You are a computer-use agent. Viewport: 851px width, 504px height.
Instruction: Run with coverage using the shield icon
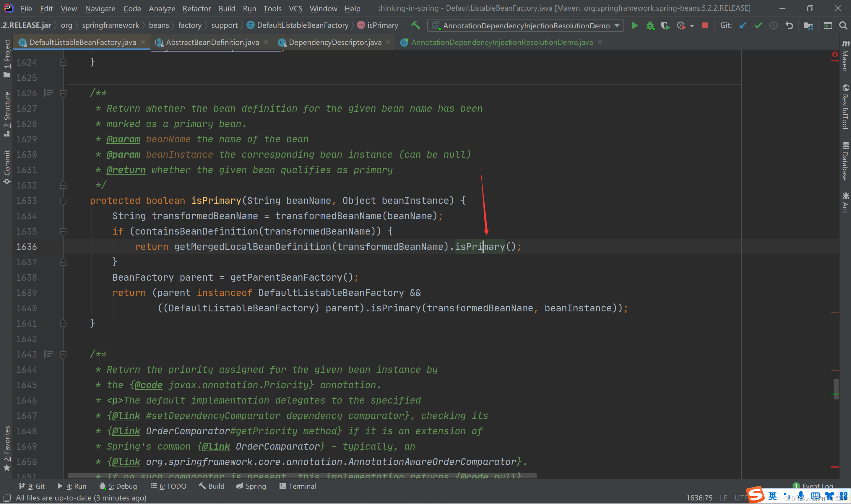[665, 25]
